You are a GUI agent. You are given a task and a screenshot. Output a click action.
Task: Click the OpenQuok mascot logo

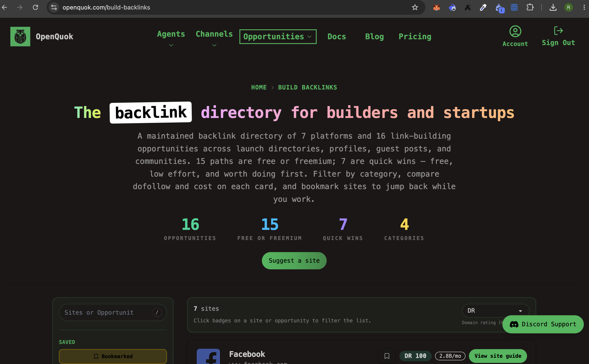pos(20,36)
